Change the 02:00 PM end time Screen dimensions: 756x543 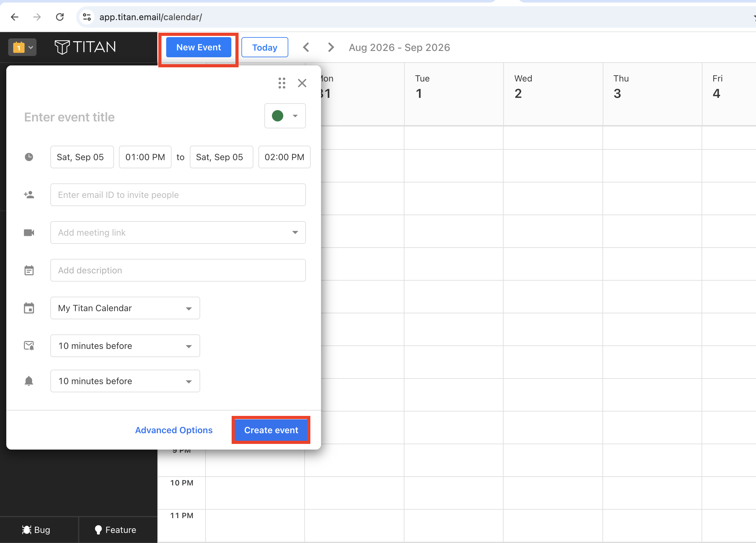pyautogui.click(x=284, y=157)
